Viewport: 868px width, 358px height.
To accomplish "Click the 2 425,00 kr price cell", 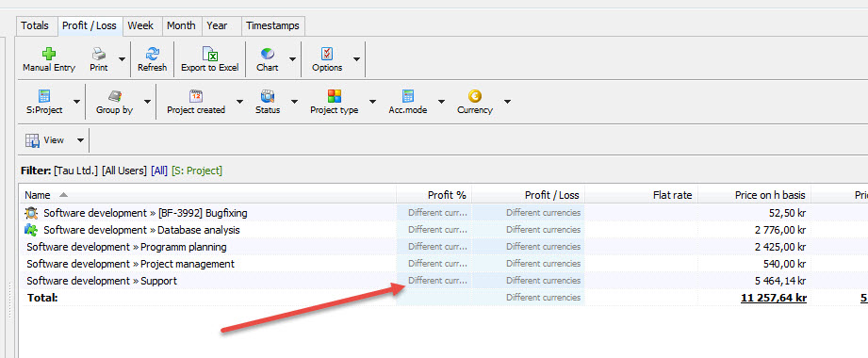I will coord(756,247).
